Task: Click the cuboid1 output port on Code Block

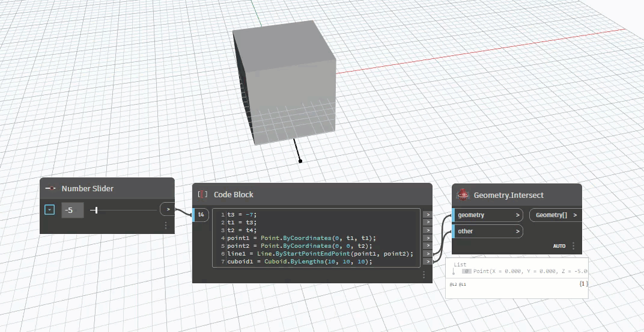Action: tap(427, 262)
